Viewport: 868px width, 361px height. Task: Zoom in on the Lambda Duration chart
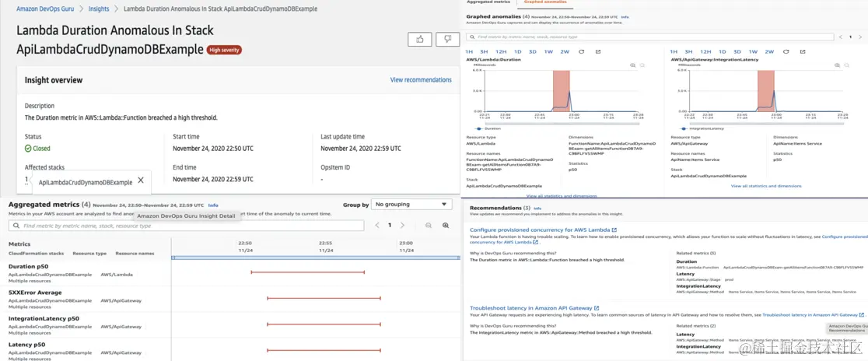click(633, 65)
